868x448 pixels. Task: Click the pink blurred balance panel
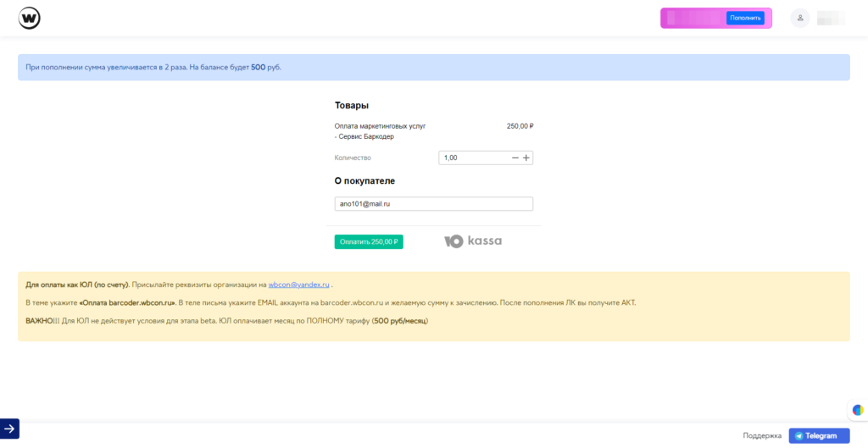(x=715, y=19)
